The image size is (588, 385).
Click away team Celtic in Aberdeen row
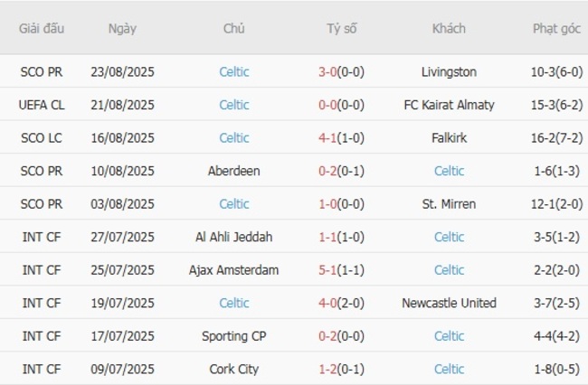tap(449, 171)
